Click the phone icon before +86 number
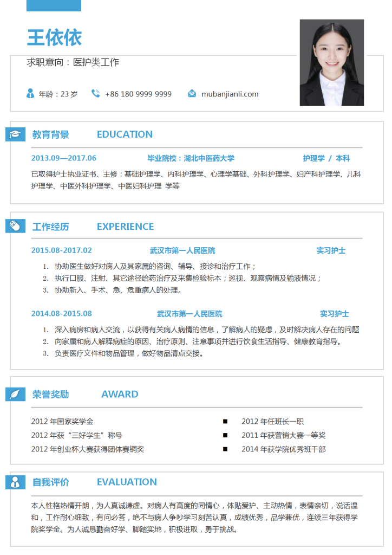 [x=95, y=93]
